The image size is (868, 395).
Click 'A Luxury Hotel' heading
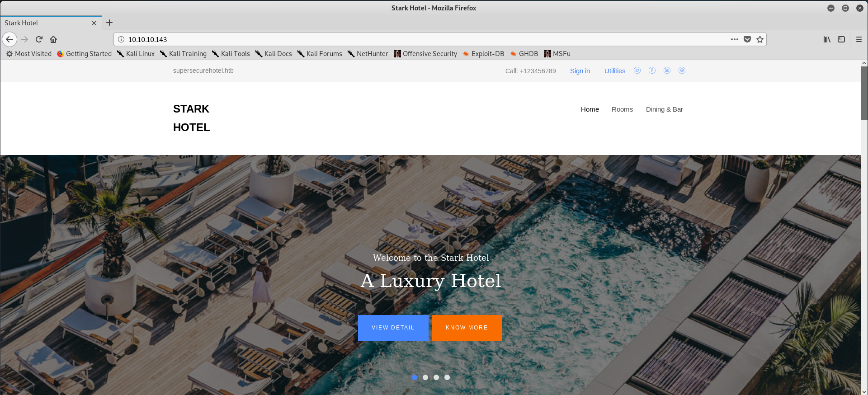click(x=431, y=281)
